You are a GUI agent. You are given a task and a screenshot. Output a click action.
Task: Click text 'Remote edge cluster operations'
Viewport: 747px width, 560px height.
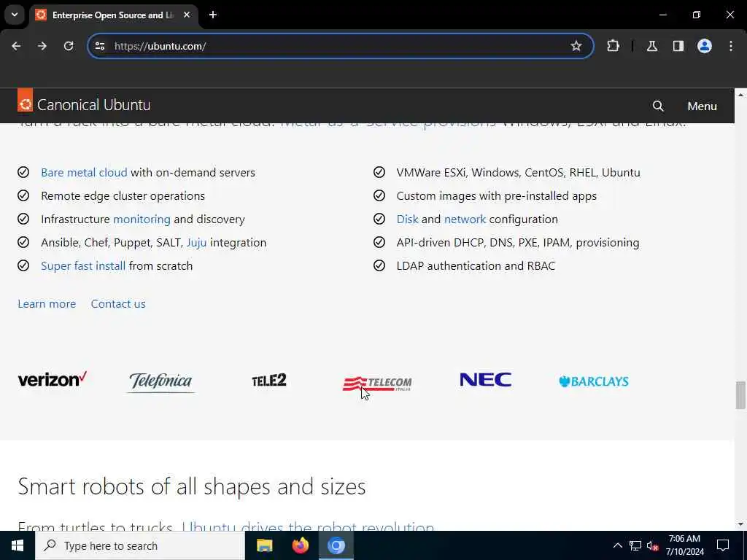(123, 195)
